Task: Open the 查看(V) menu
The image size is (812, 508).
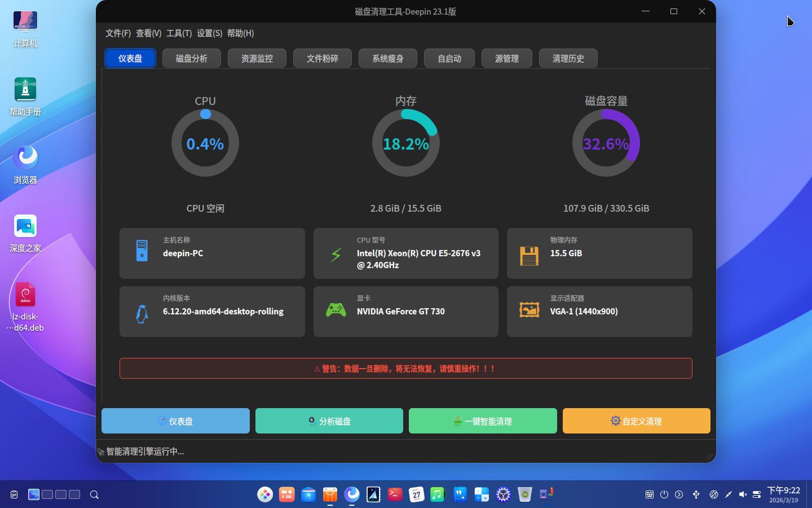Action: [149, 33]
